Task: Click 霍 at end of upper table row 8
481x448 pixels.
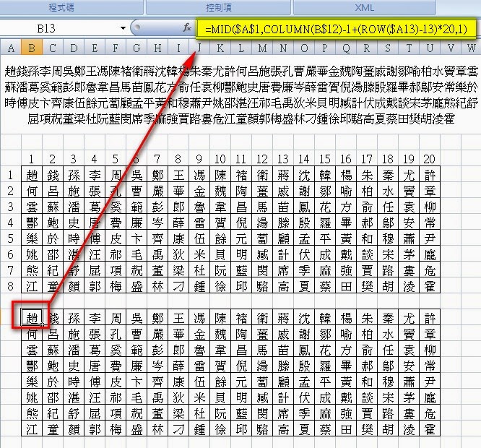Action: point(430,286)
